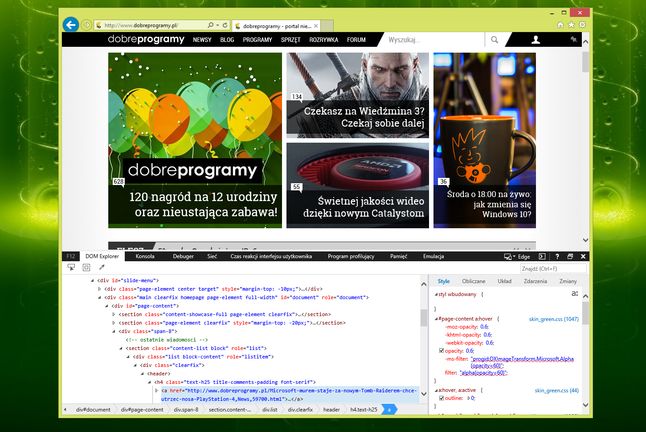Show the console panel toggle icon
Image resolution: width=646 pixels, height=432 pixels.
542,256
